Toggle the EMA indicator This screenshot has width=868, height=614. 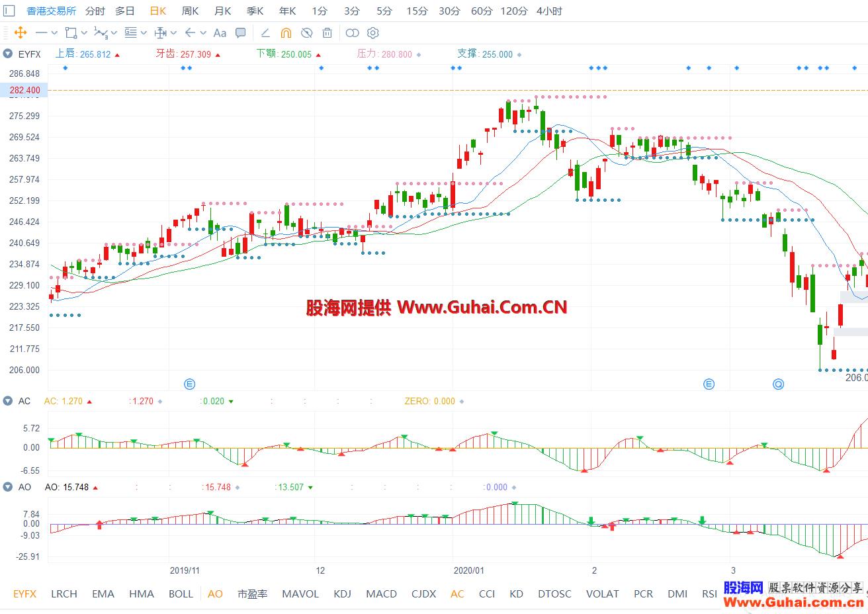pyautogui.click(x=103, y=593)
